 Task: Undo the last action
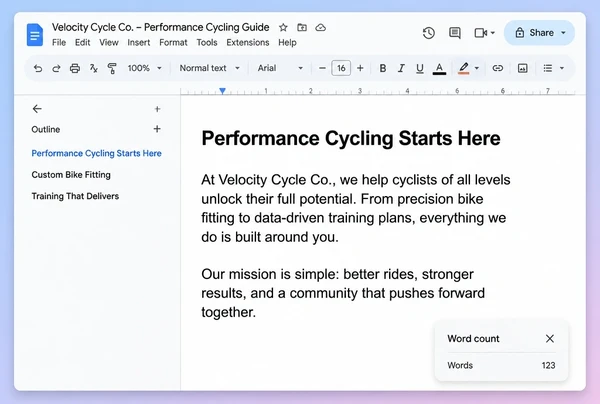(x=38, y=68)
